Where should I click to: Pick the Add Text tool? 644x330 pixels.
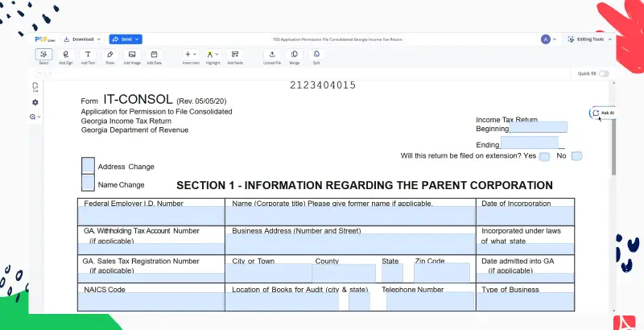(88, 55)
